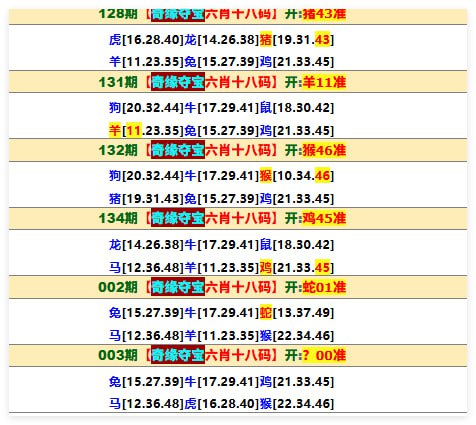Click 虎[16.28.40] under the 128期 header
Screen dimensions: 476x425
click(146, 40)
